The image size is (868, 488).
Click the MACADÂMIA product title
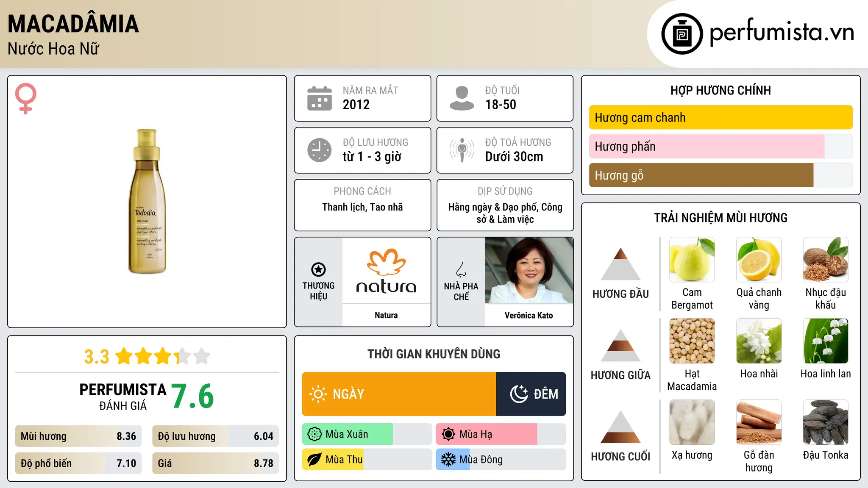click(x=73, y=24)
